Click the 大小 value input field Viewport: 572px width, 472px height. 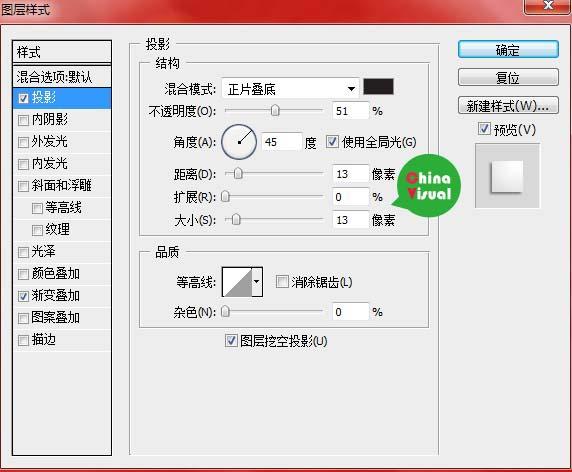coord(350,220)
